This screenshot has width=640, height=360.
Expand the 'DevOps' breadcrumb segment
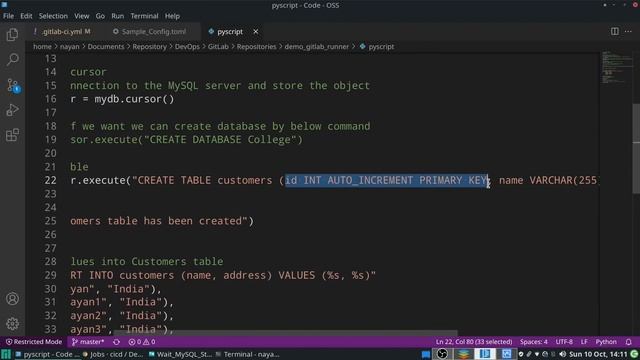(x=187, y=47)
